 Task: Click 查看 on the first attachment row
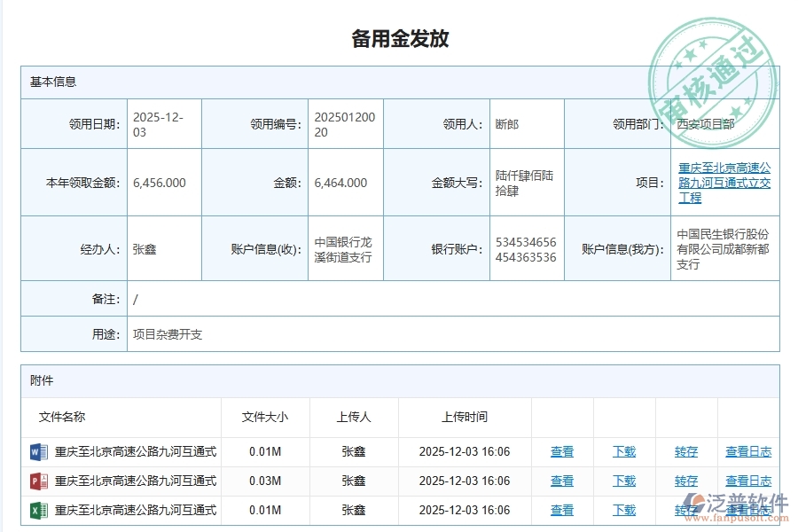pos(562,451)
